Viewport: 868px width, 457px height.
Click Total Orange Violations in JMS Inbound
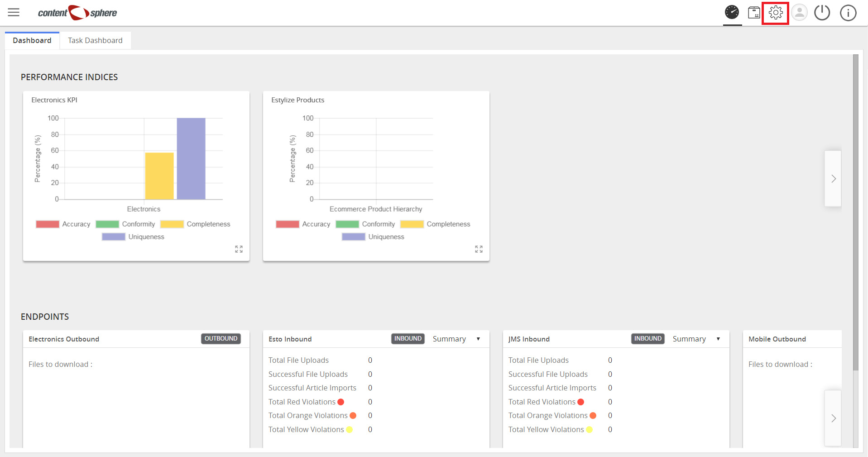coord(548,415)
